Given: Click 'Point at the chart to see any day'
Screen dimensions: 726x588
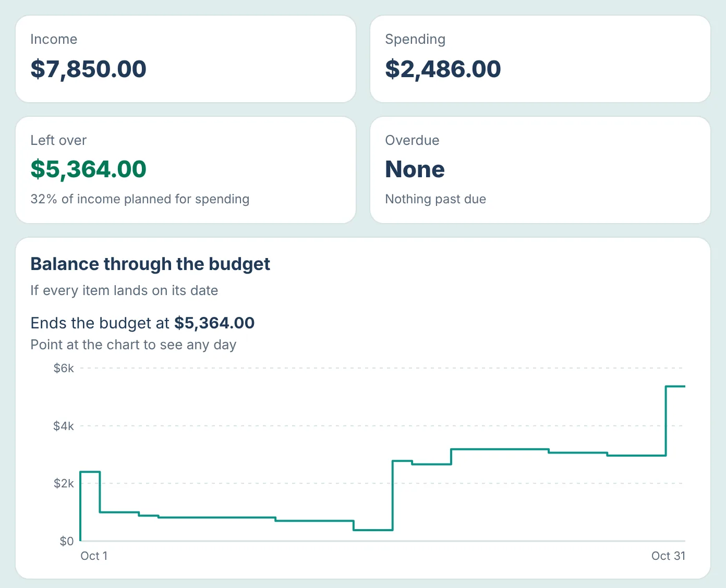Looking at the screenshot, I should pos(134,345).
